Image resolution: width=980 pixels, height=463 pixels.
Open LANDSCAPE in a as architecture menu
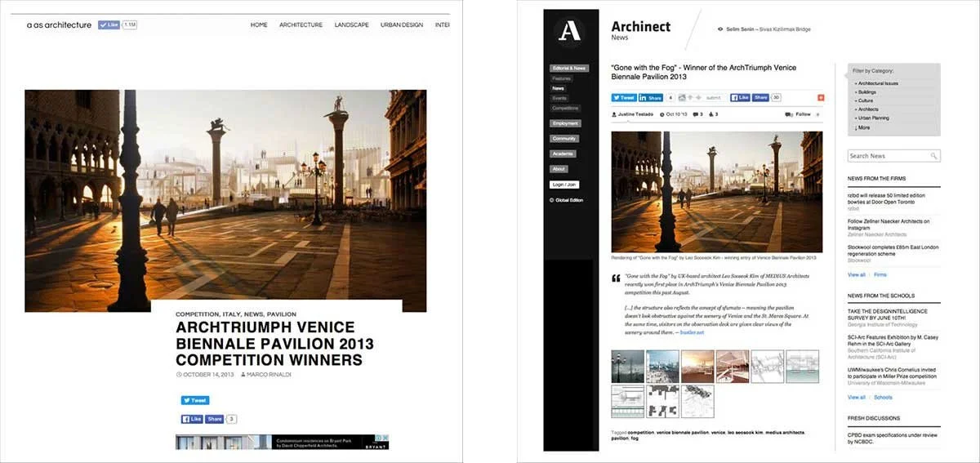(351, 25)
